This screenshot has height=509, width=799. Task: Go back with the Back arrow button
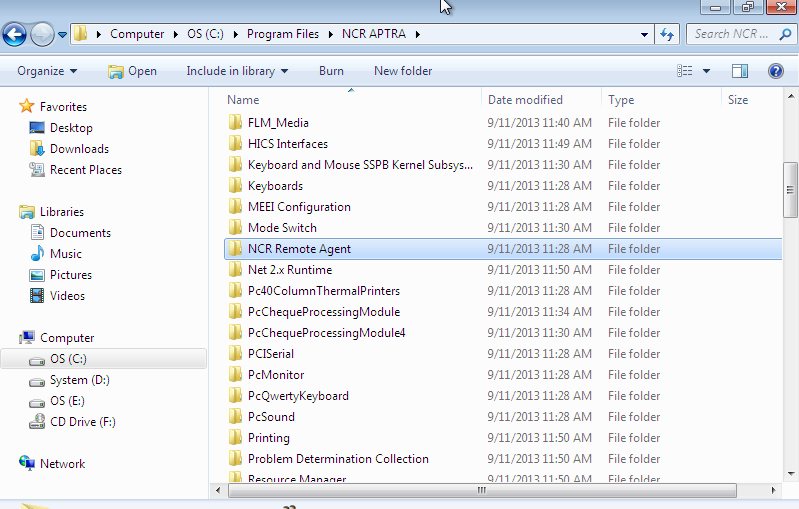[14, 35]
